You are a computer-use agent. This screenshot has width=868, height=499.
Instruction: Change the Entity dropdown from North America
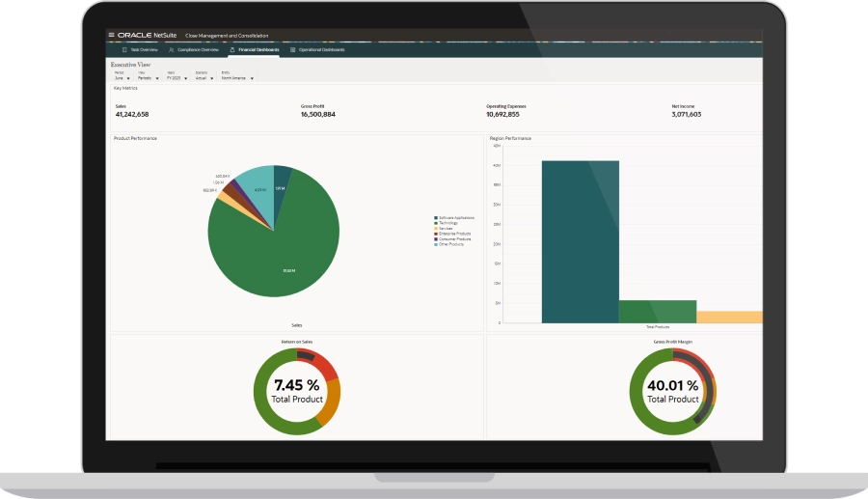click(252, 77)
